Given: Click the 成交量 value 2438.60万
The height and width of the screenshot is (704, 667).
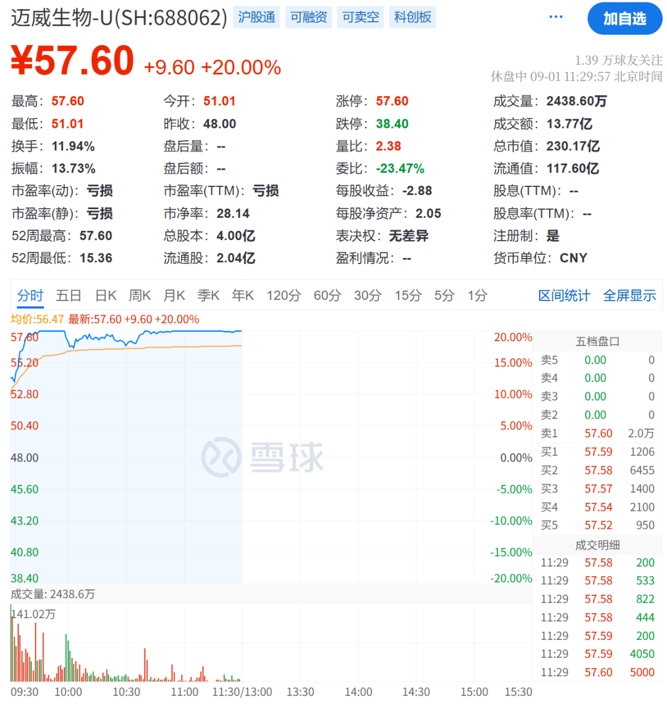Looking at the screenshot, I should pyautogui.click(x=576, y=101).
